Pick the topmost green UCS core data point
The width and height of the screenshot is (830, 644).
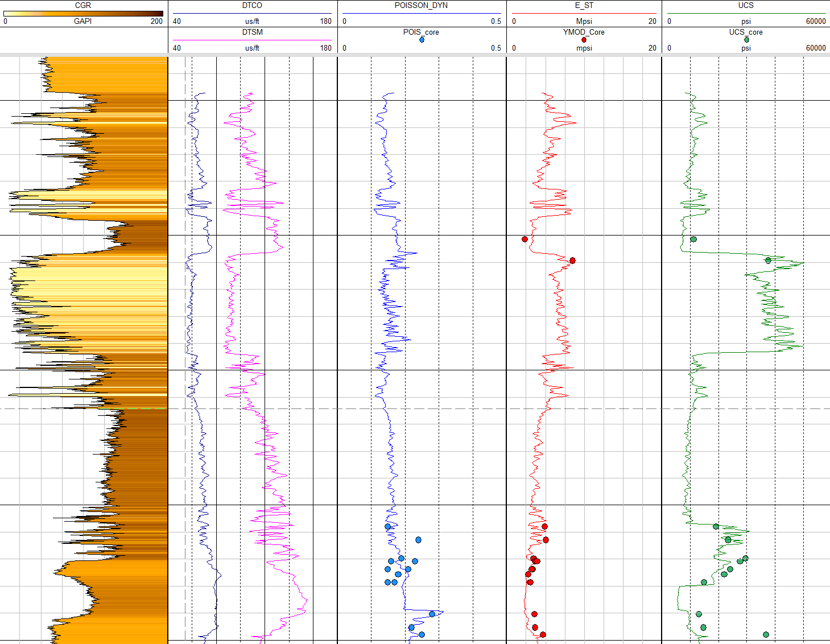pos(693,239)
